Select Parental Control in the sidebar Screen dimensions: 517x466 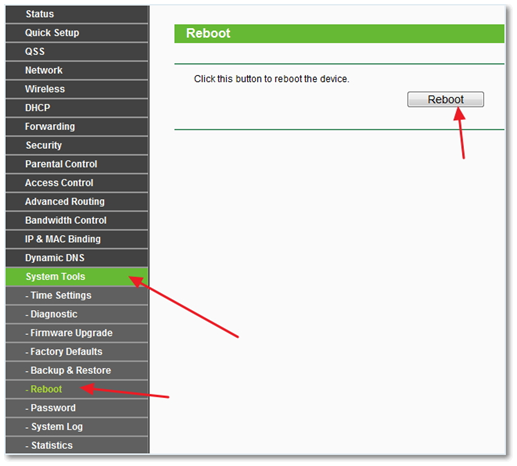(x=77, y=164)
